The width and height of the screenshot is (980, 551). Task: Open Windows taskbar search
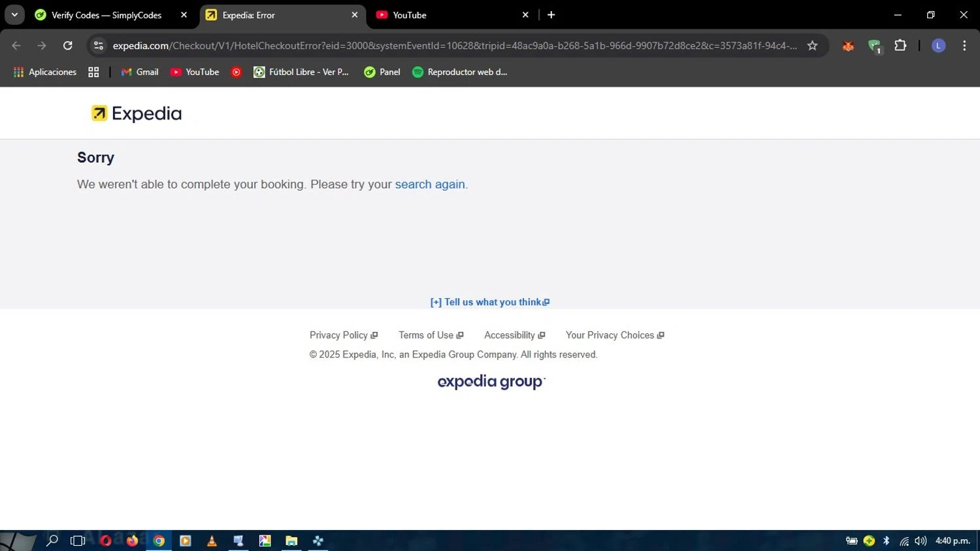[x=52, y=541]
